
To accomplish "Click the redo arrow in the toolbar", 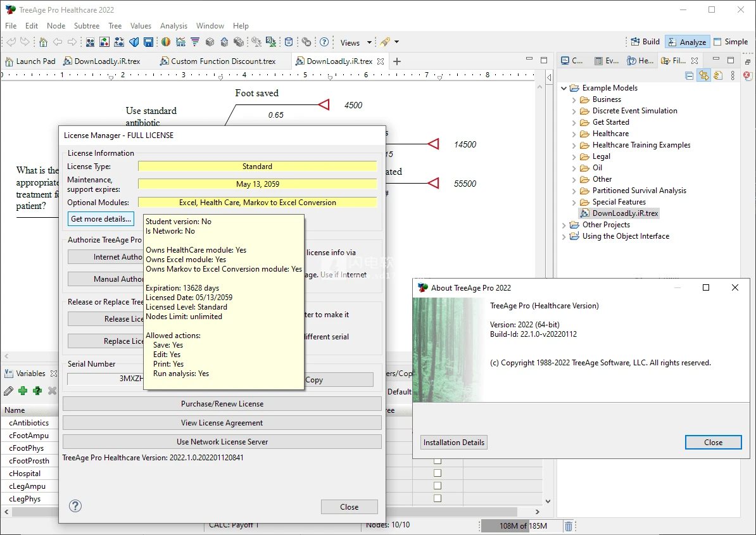I will (x=25, y=42).
